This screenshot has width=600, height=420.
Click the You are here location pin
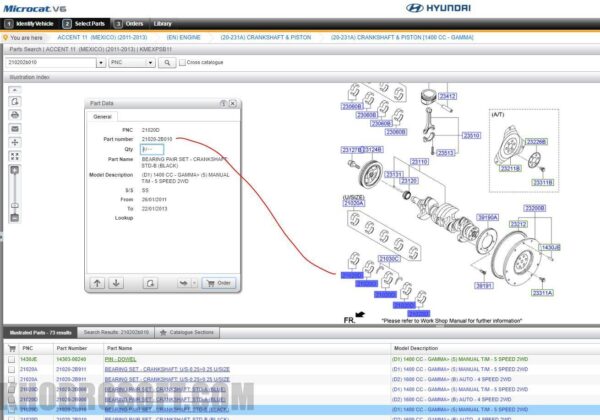[x=5, y=37]
